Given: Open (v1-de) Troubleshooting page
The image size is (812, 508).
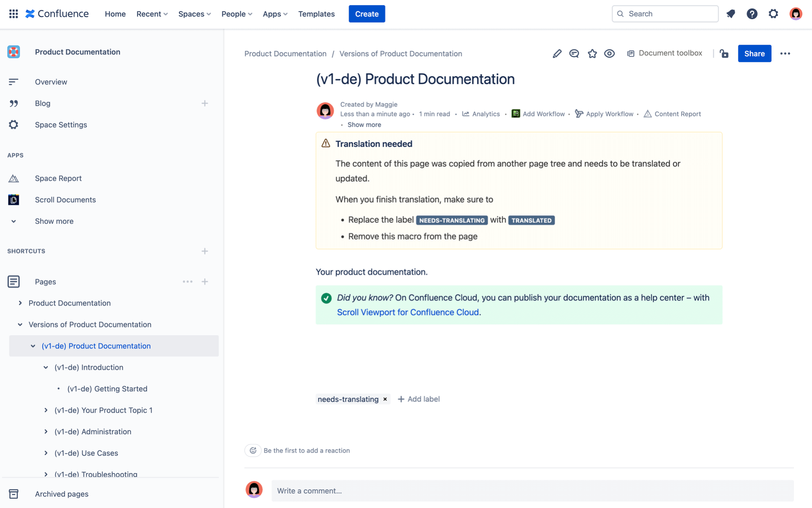Looking at the screenshot, I should [x=96, y=474].
